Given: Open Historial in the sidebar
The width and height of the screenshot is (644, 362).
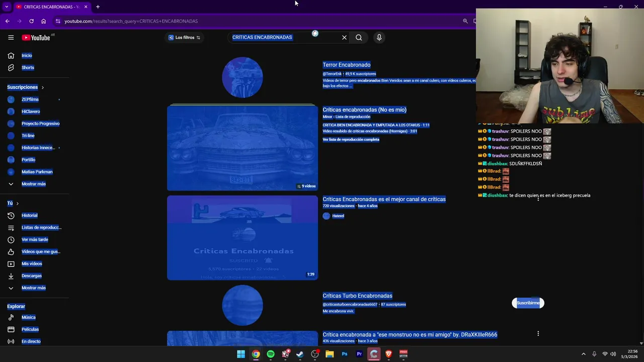Looking at the screenshot, I should pyautogui.click(x=29, y=215).
